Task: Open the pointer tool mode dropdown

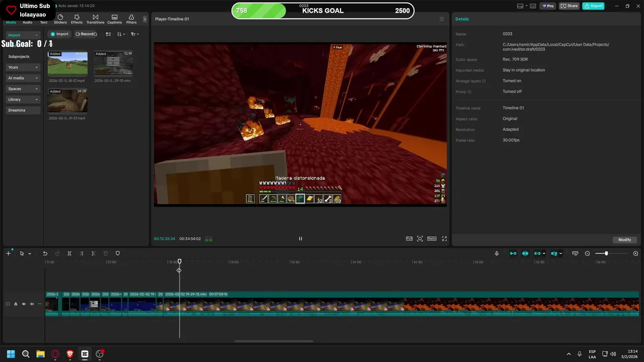Action: point(30,254)
